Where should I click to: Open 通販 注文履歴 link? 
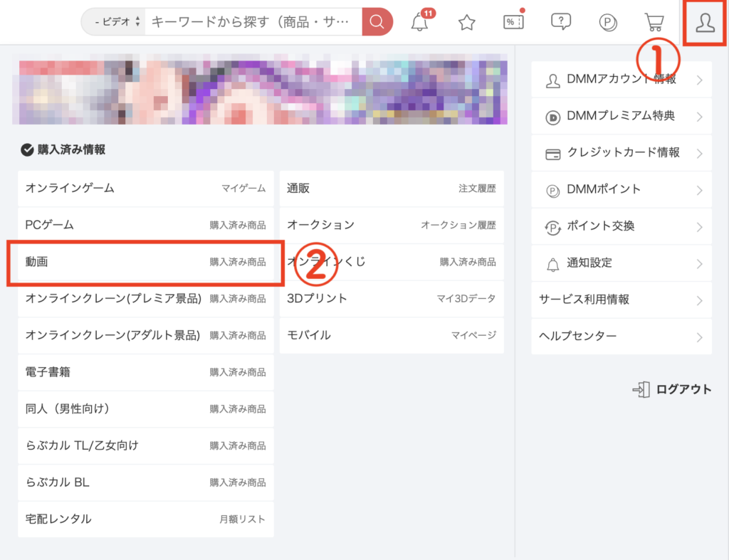tap(391, 189)
